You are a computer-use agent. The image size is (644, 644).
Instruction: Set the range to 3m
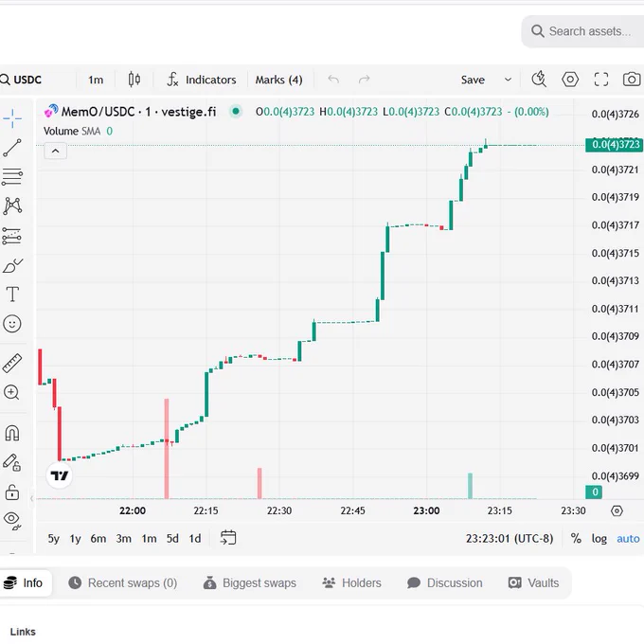click(124, 539)
